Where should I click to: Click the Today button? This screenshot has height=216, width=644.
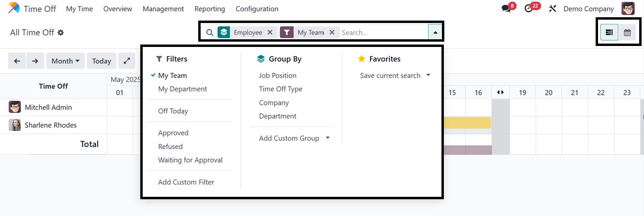click(102, 61)
